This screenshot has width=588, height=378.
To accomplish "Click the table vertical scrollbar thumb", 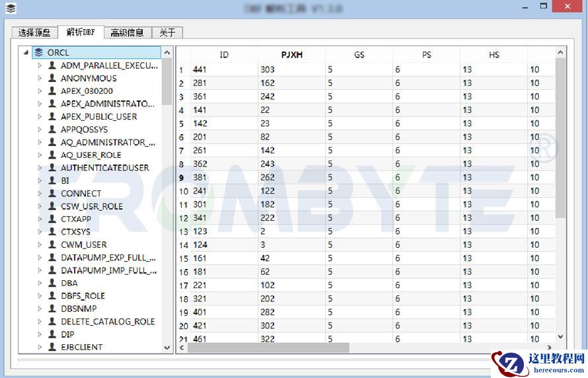I will tap(560, 137).
